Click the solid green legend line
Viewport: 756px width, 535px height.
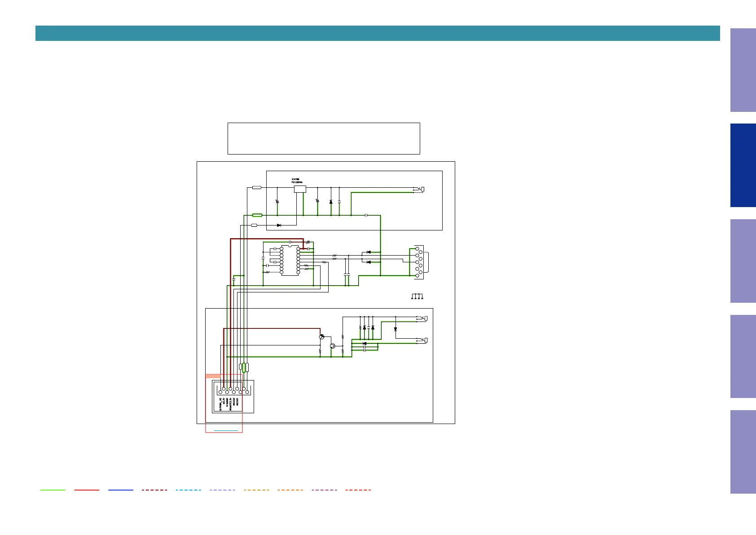click(53, 490)
